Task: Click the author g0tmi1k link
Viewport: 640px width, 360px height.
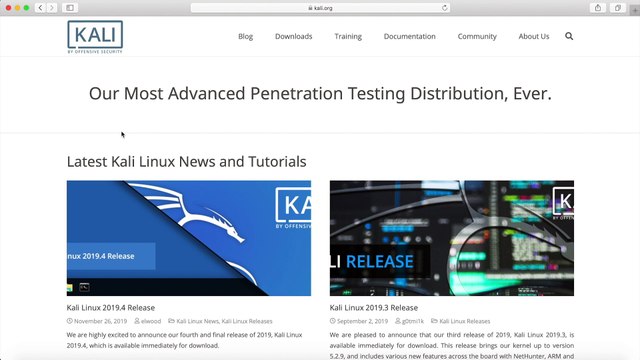Action: coord(413,321)
